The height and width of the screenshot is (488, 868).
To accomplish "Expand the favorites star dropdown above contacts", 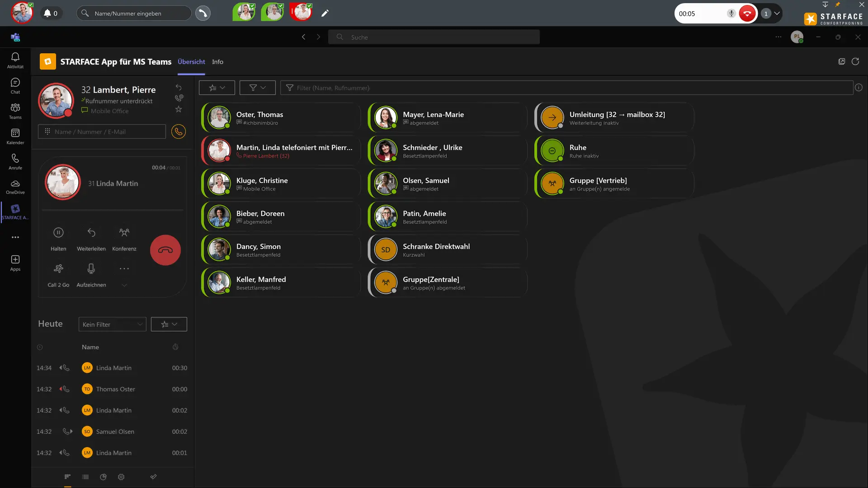I will coord(217,88).
